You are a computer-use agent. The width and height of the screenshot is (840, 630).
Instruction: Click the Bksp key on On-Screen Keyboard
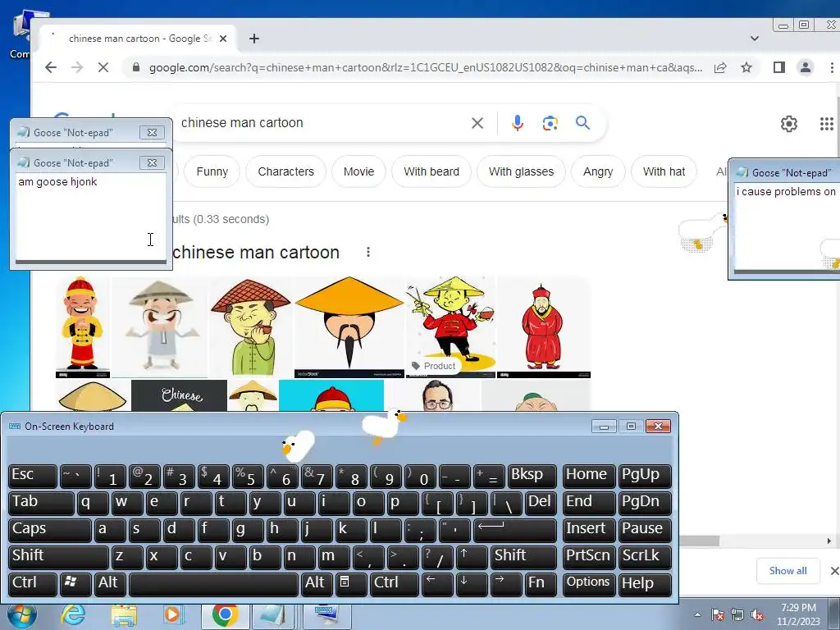click(x=532, y=476)
